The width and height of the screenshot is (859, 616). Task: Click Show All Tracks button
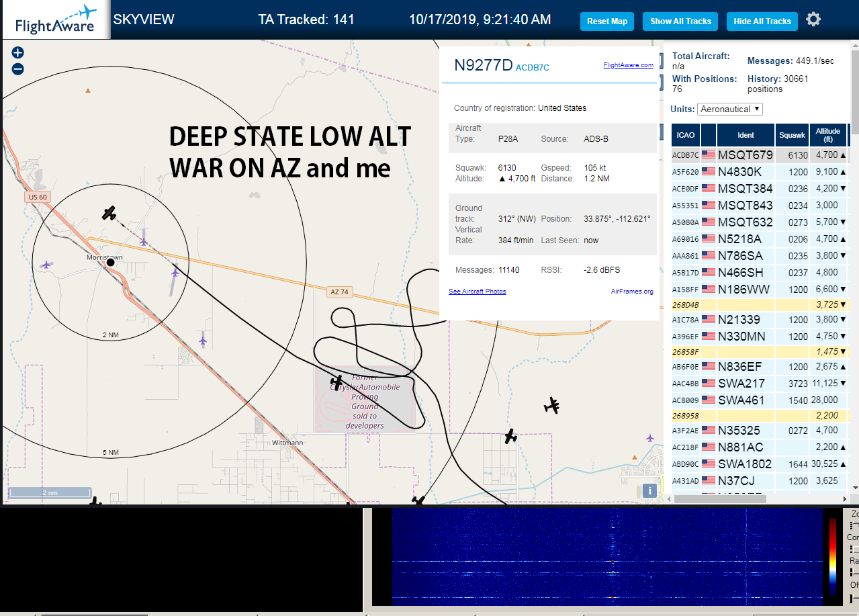point(680,21)
